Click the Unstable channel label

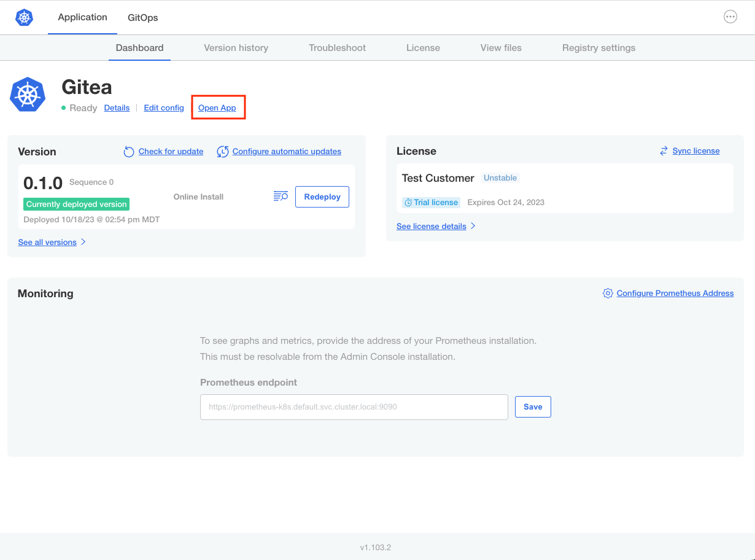[x=500, y=177]
